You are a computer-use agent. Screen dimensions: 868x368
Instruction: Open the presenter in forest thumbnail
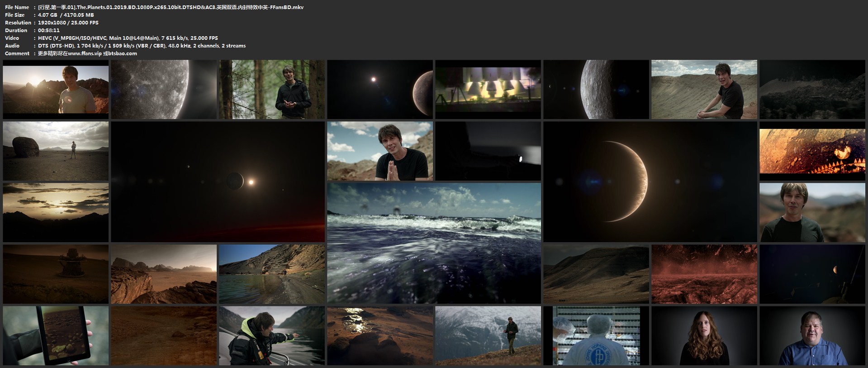272,89
